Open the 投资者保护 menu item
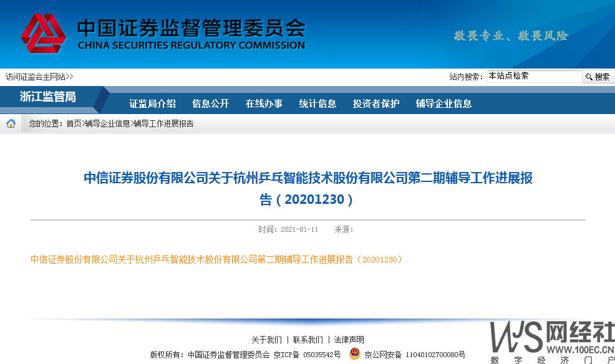 375,103
